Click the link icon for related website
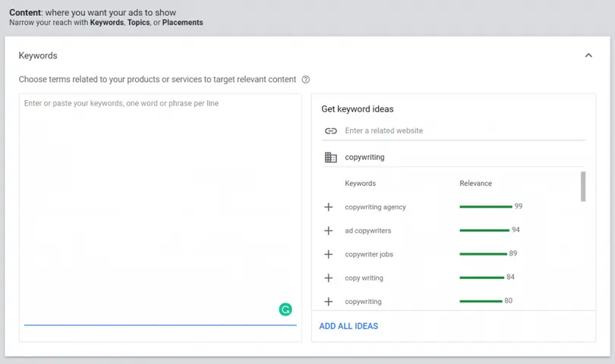This screenshot has height=364, width=615. pos(330,130)
